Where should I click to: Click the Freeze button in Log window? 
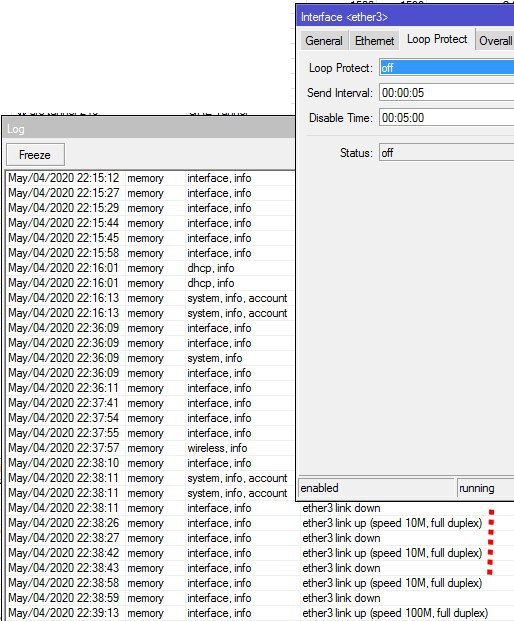click(x=35, y=154)
